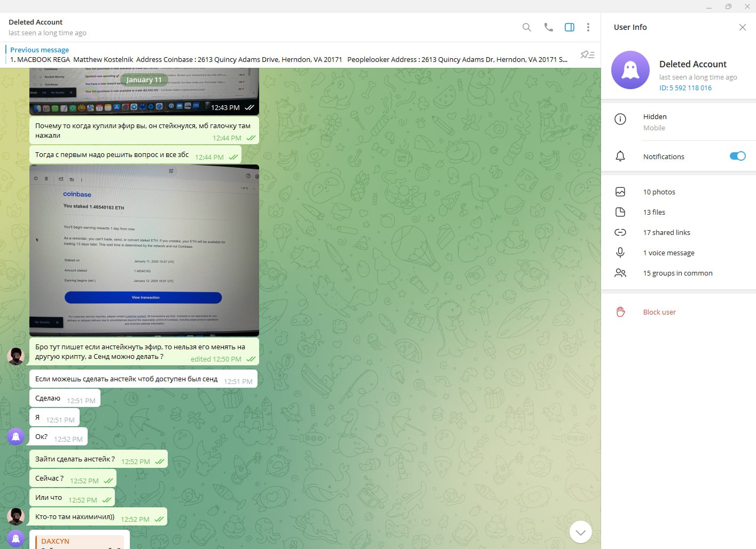Click the red Block user hand icon
This screenshot has width=756, height=549.
pos(620,312)
